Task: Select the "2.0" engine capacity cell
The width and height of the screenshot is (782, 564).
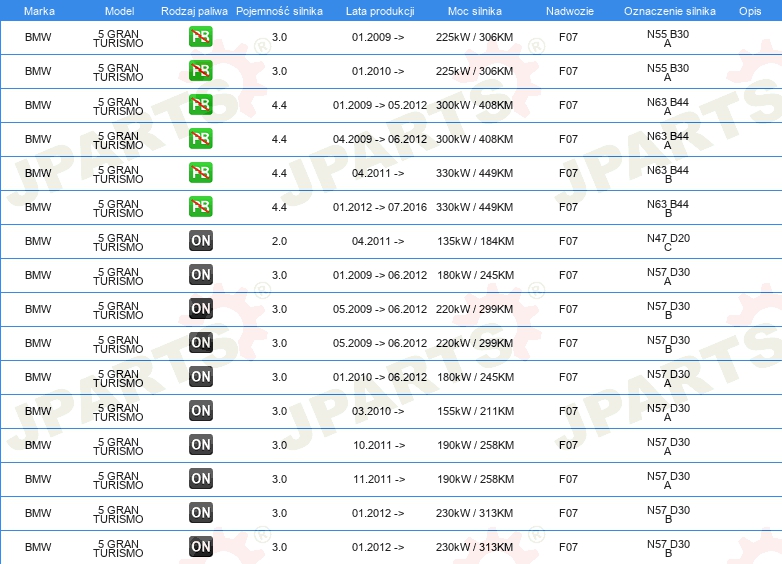Action: 279,241
